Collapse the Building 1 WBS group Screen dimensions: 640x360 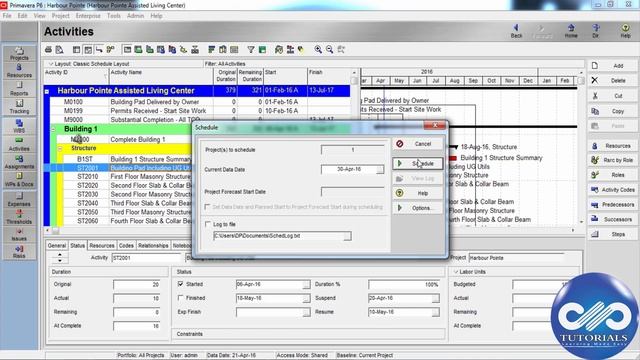(x=53, y=129)
